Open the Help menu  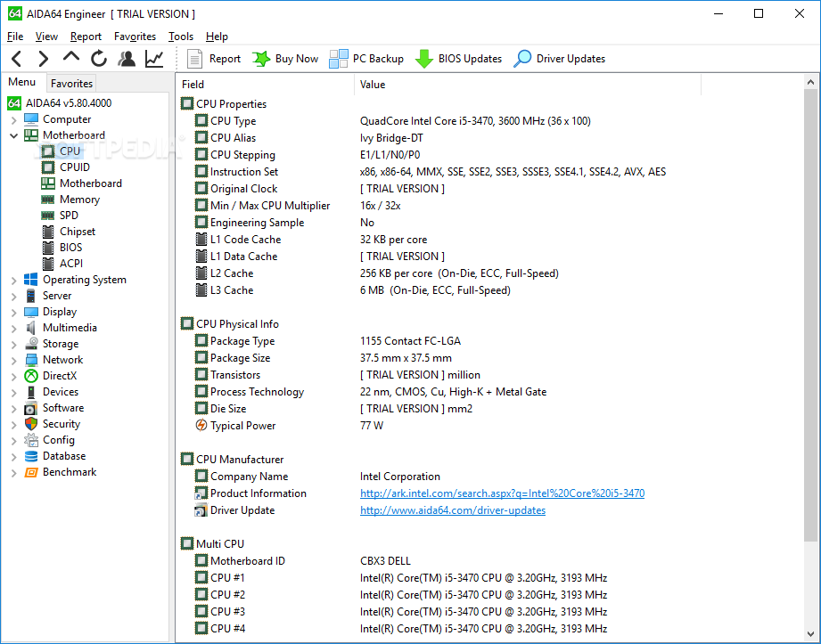[217, 37]
